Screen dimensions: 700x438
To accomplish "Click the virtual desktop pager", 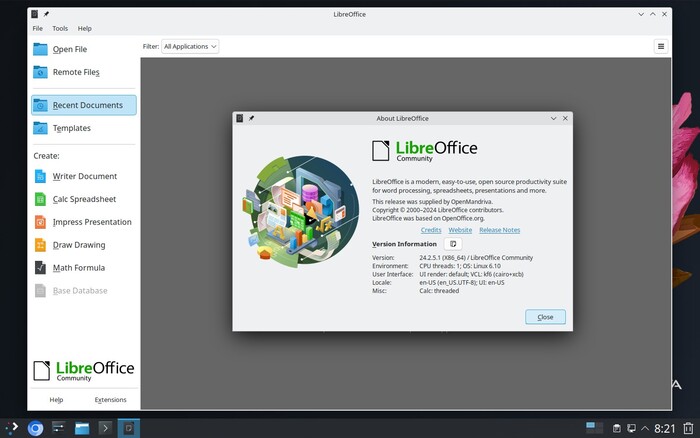I will 594,428.
